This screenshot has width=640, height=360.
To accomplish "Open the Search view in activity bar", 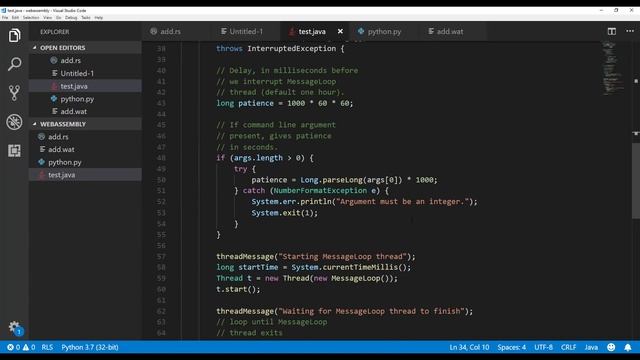I will coord(14,64).
